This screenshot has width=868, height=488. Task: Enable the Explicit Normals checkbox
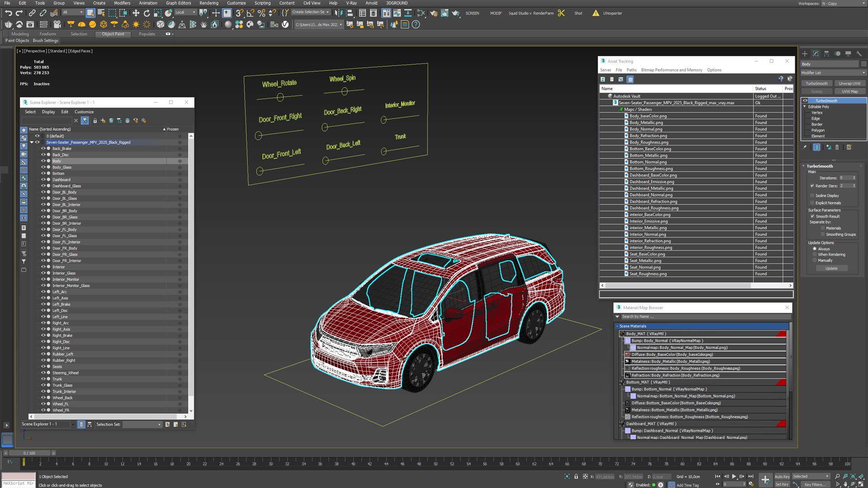(812, 203)
